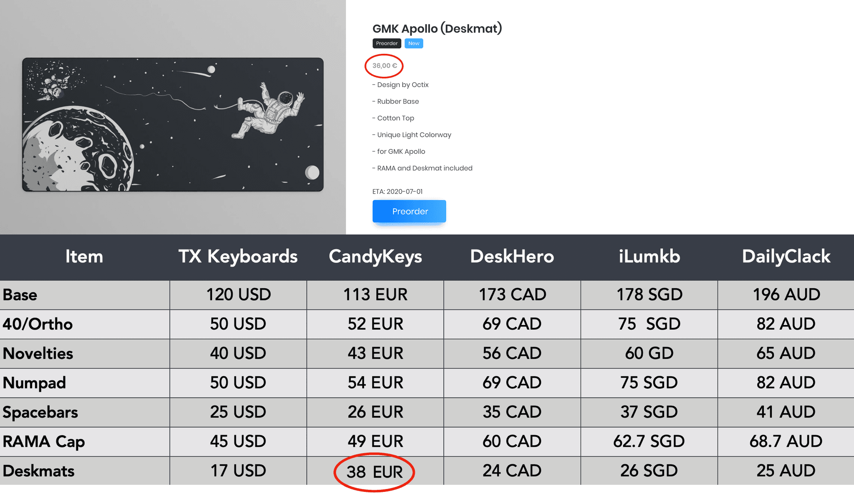
Task: Click the GMK Apollo (Deskmat) title
Action: (437, 28)
